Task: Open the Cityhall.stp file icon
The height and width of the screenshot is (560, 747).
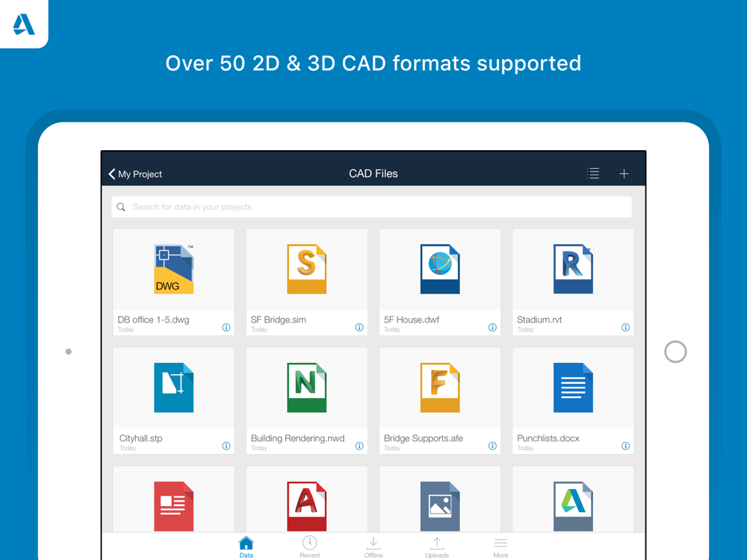Action: (x=174, y=388)
